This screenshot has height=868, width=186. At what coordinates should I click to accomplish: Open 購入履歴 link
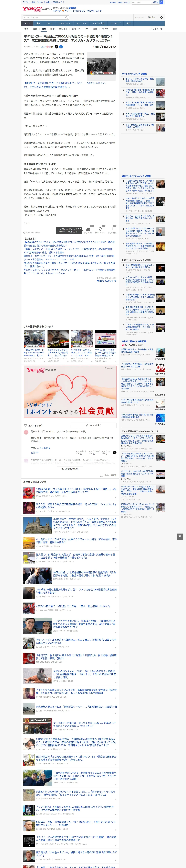(x=152, y=18)
